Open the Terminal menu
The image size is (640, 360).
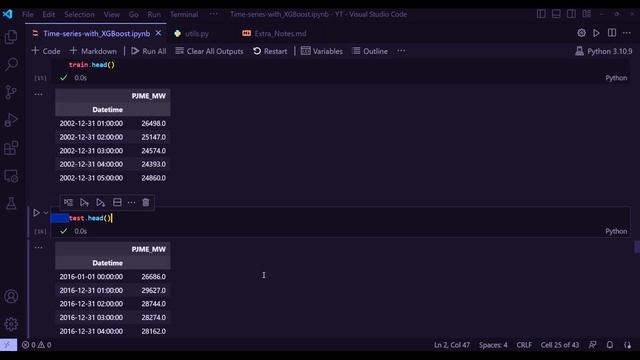coord(184,14)
